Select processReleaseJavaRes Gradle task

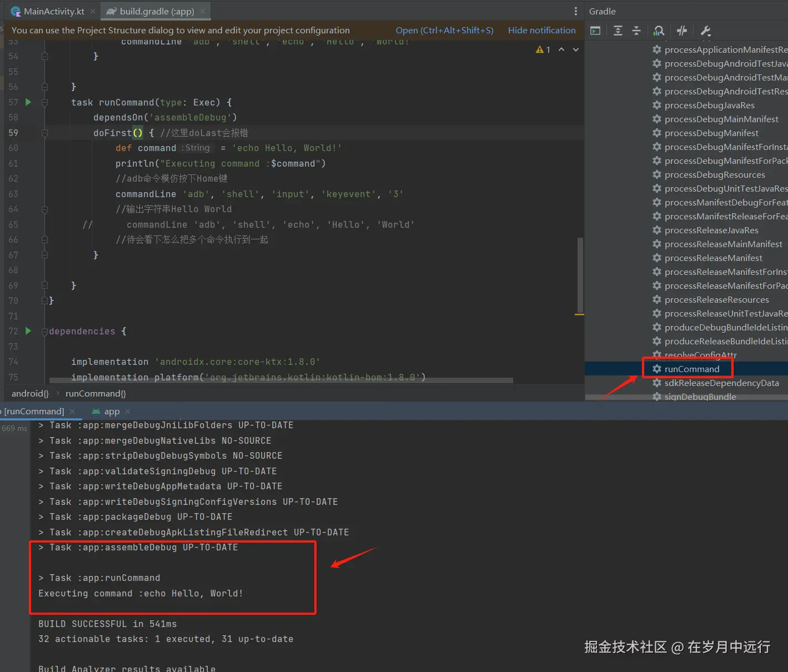click(711, 230)
